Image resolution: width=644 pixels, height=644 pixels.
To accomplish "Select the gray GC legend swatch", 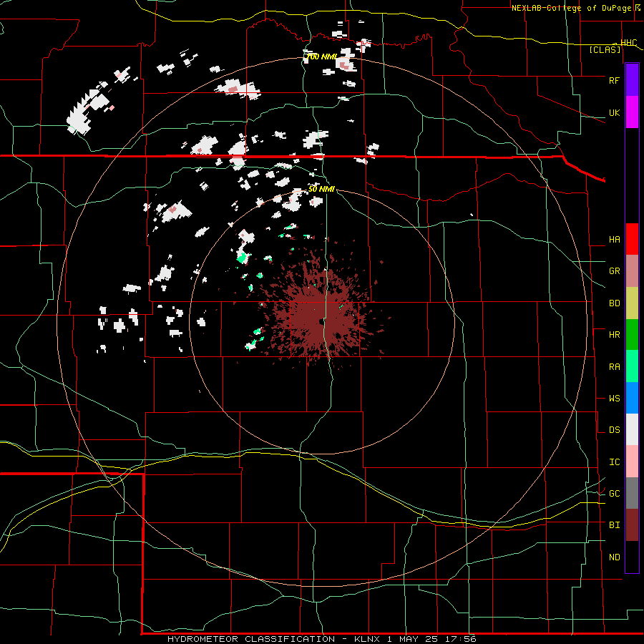I will click(x=632, y=493).
